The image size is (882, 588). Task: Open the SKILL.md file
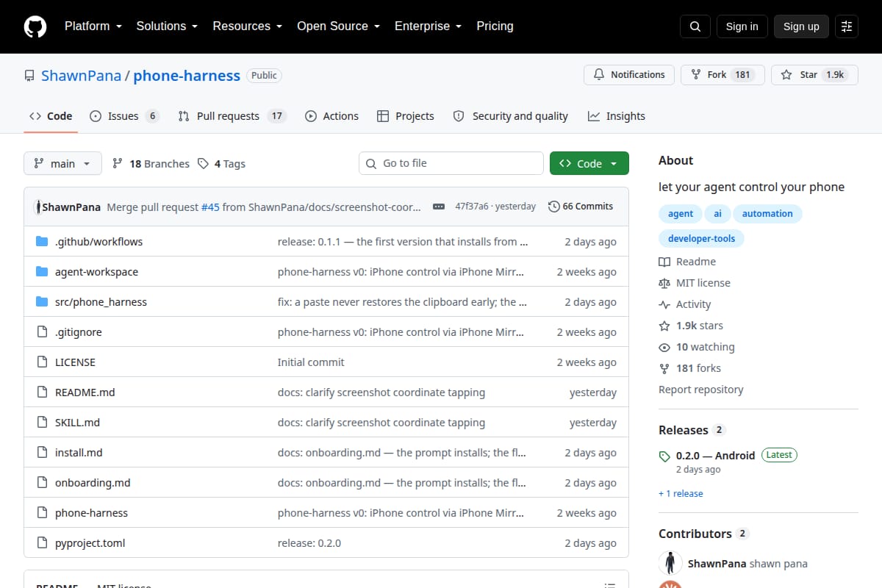coord(77,423)
